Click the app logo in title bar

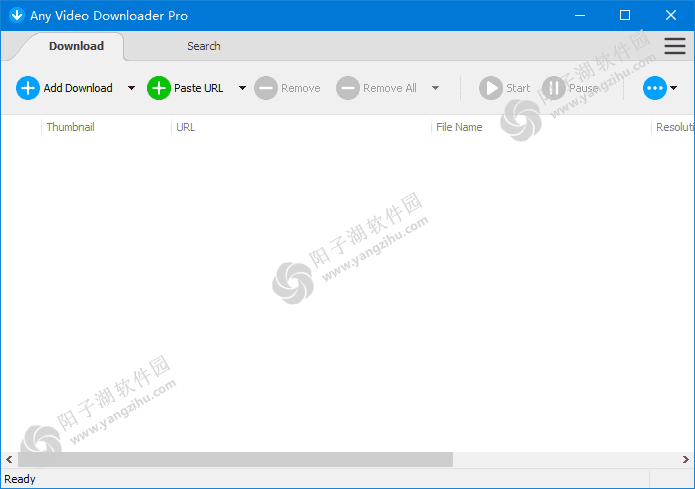click(17, 15)
